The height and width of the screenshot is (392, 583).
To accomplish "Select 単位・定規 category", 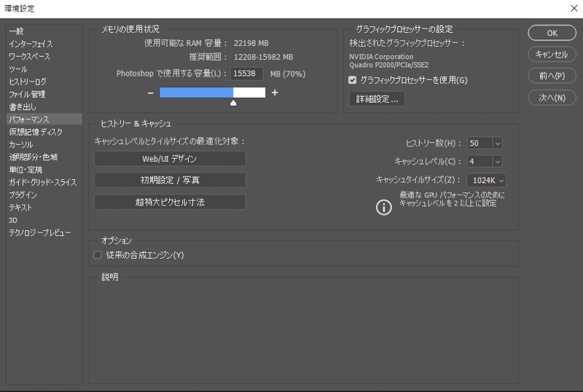I will pyautogui.click(x=44, y=170).
